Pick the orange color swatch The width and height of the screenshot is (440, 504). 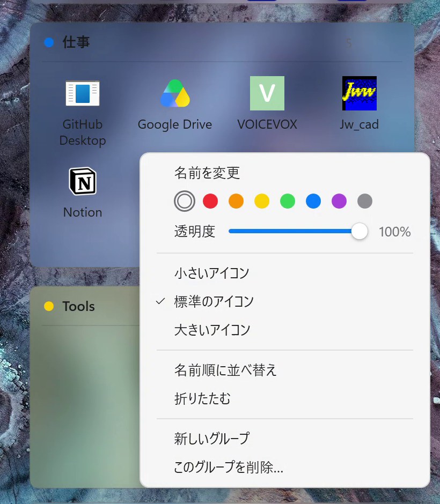pos(236,201)
